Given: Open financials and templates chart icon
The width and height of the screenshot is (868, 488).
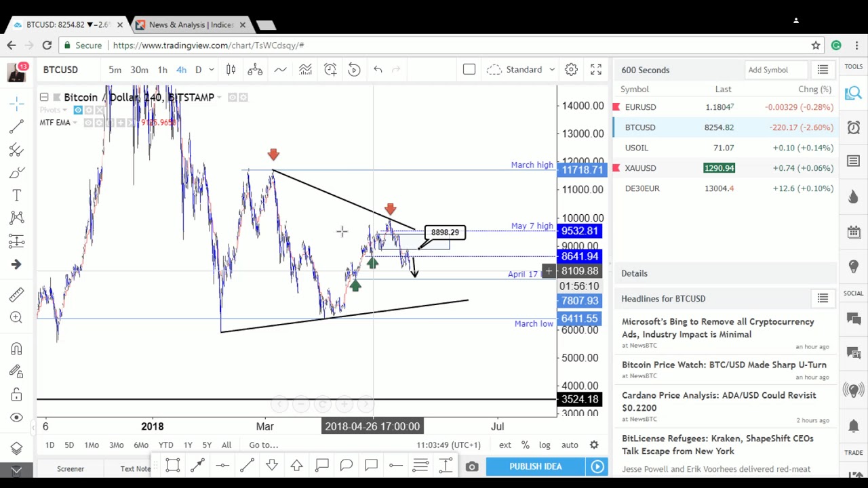Looking at the screenshot, I should click(305, 70).
